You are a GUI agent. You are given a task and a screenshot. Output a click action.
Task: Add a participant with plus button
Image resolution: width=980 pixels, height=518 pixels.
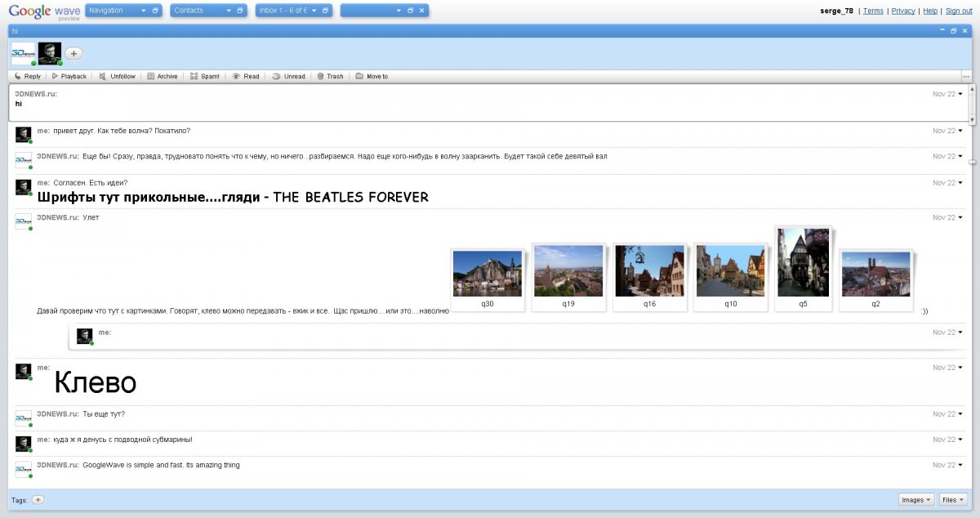coord(73,53)
